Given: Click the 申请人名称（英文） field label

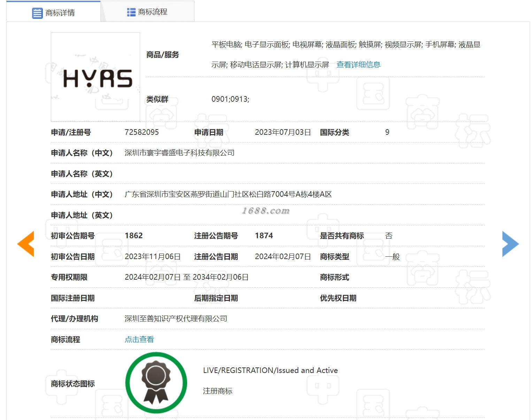Looking at the screenshot, I should [82, 174].
